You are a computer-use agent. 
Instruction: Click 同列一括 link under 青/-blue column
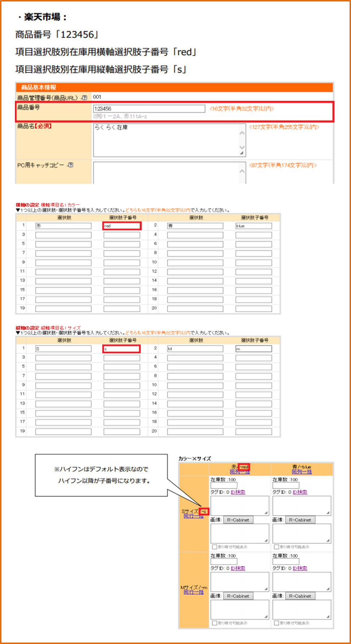(x=302, y=472)
